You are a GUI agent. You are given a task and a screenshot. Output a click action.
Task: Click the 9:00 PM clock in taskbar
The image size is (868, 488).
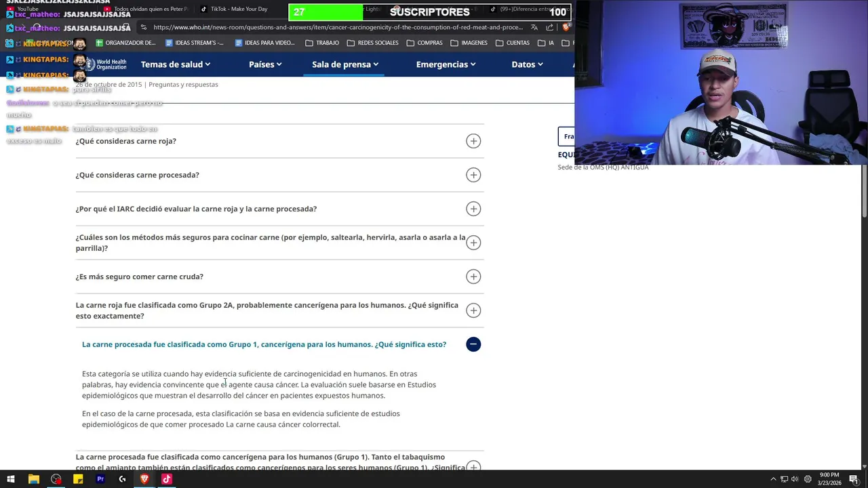(829, 479)
